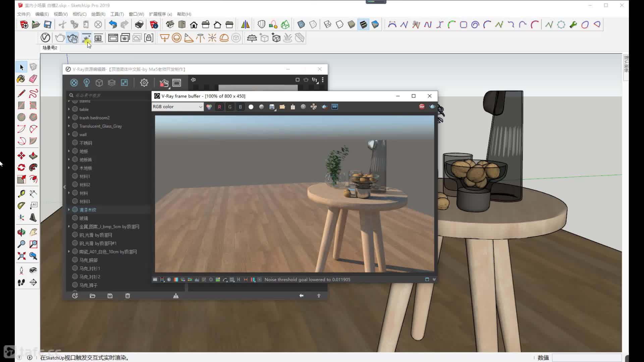Screen dimensions: 644x362
Task: Click the 数值 measurements input box
Action: tap(587, 358)
